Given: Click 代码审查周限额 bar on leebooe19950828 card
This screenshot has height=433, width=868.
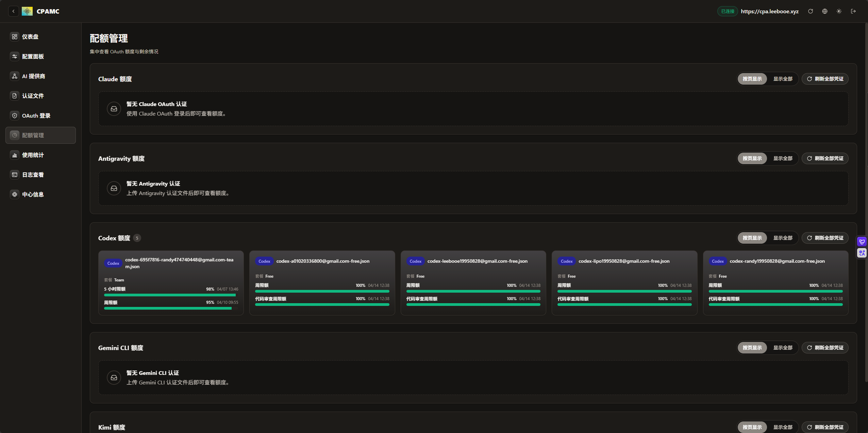Looking at the screenshot, I should (x=473, y=305).
